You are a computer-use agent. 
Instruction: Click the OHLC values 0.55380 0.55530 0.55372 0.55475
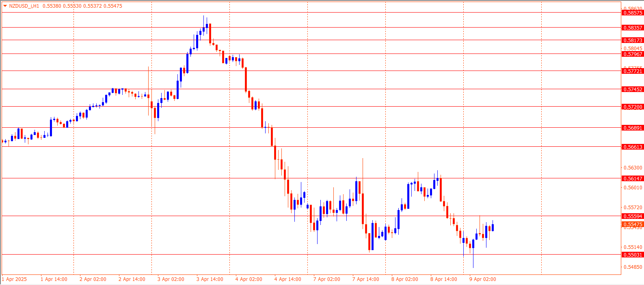82,6
